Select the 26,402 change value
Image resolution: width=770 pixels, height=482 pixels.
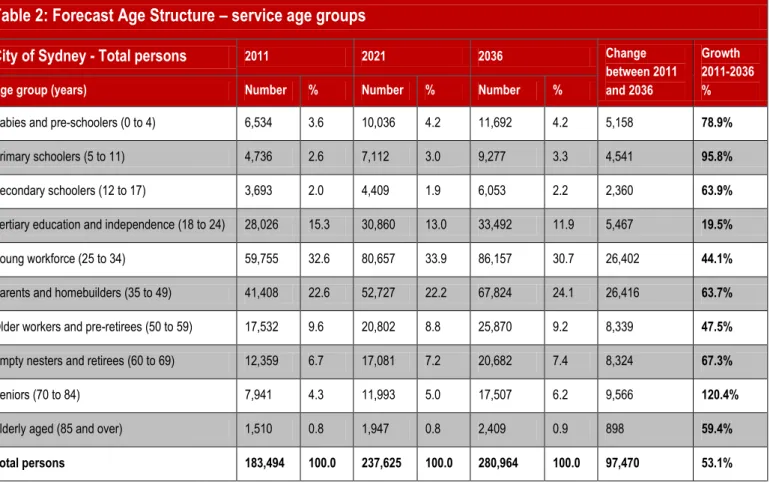point(622,259)
